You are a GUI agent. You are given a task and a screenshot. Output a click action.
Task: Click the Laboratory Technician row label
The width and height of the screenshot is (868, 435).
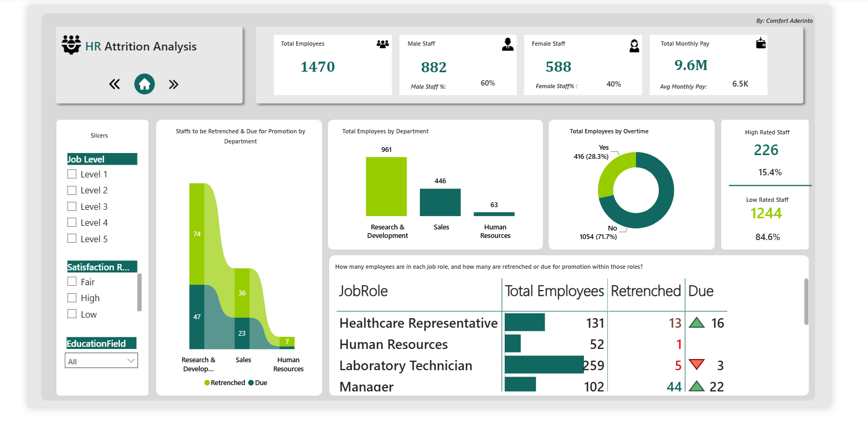click(406, 365)
